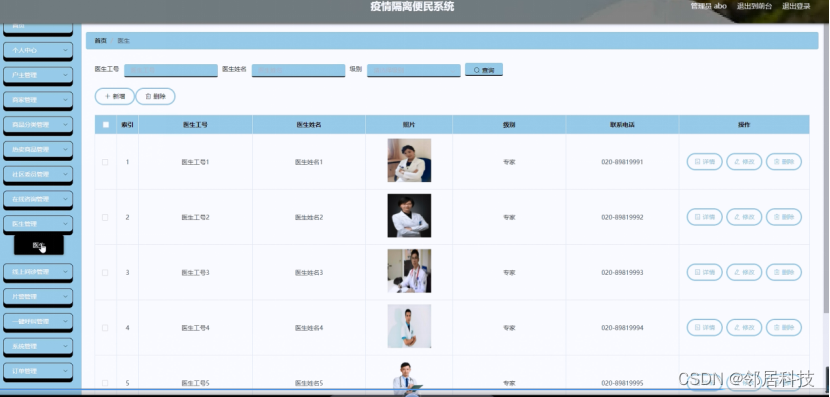Click 删除 for 医生工号2 row
This screenshot has height=397, width=830.
click(784, 217)
